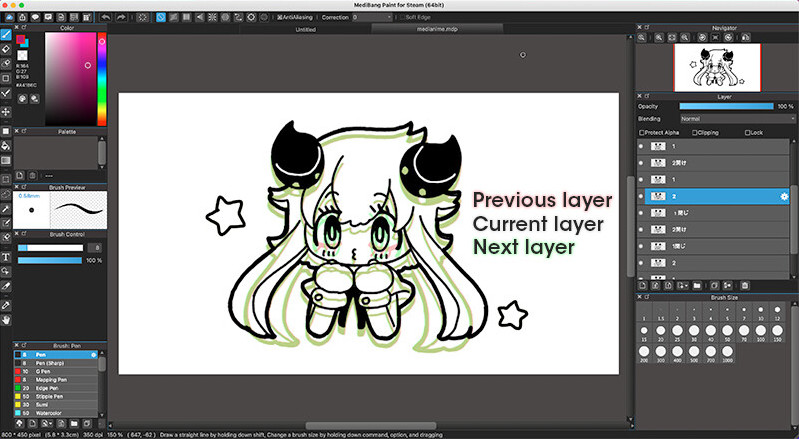Open settings gear on selected layer
799x439 pixels.
[x=784, y=197]
